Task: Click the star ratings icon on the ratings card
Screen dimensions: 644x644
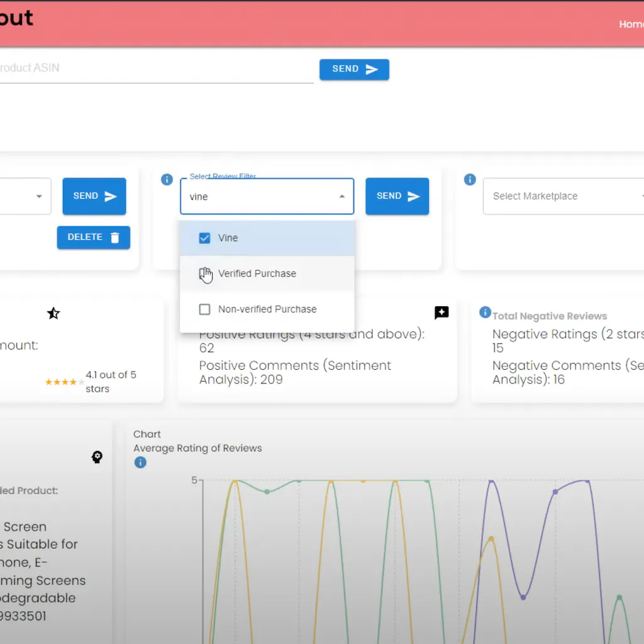Action: [x=53, y=313]
